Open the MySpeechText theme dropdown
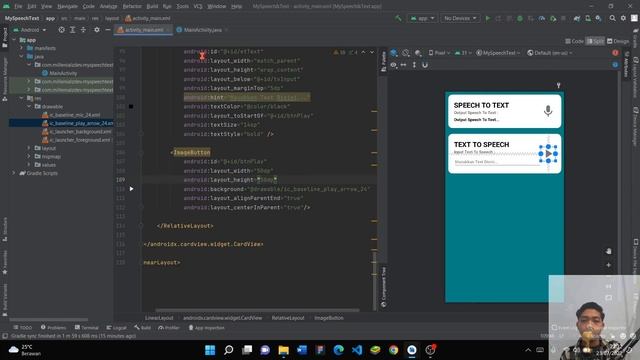The image size is (640, 360). pyautogui.click(x=498, y=53)
